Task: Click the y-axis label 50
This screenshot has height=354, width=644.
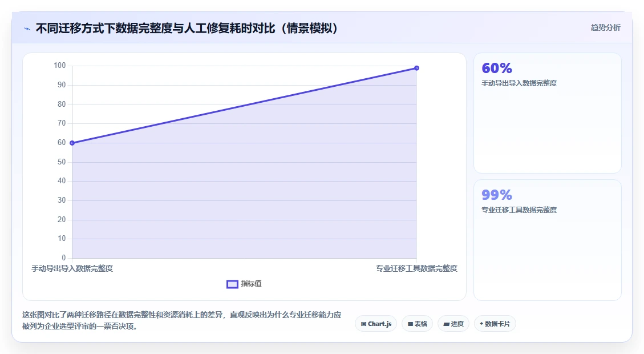Action: click(x=62, y=162)
